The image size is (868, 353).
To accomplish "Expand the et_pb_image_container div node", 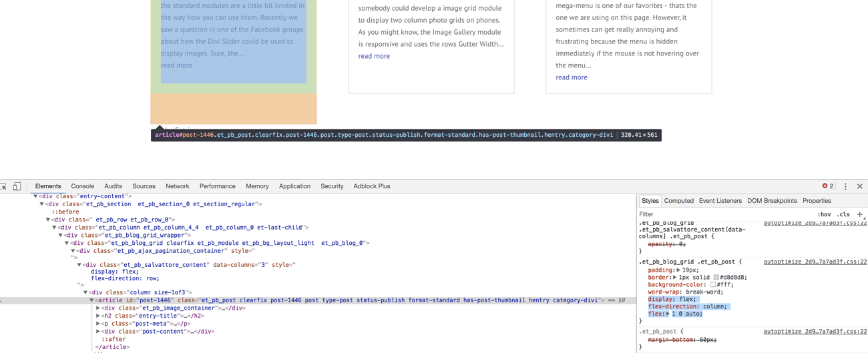I will (x=98, y=308).
